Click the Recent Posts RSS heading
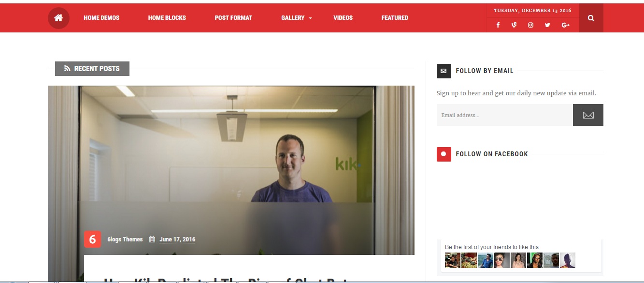The width and height of the screenshot is (644, 283). pos(92,69)
